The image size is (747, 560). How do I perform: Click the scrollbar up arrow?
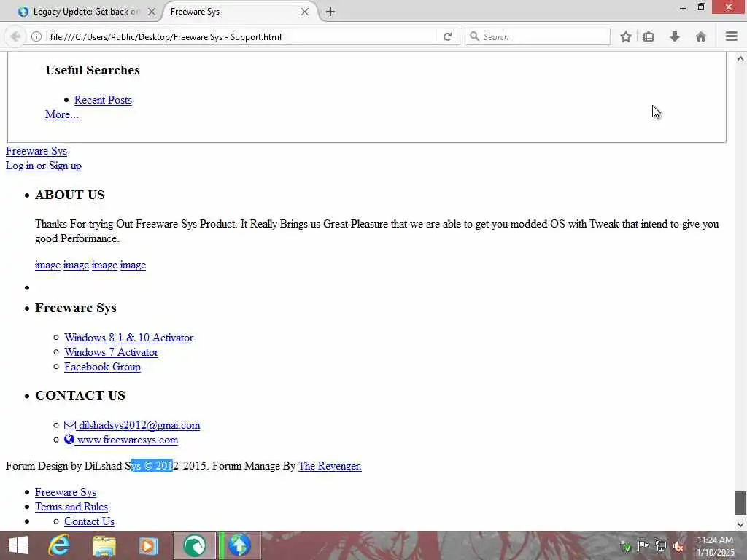740,58
